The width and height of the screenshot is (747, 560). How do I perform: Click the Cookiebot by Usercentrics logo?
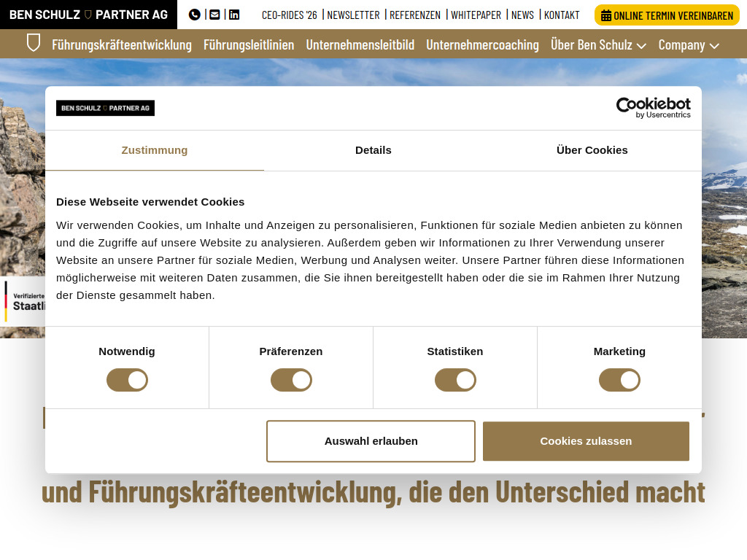tap(653, 107)
